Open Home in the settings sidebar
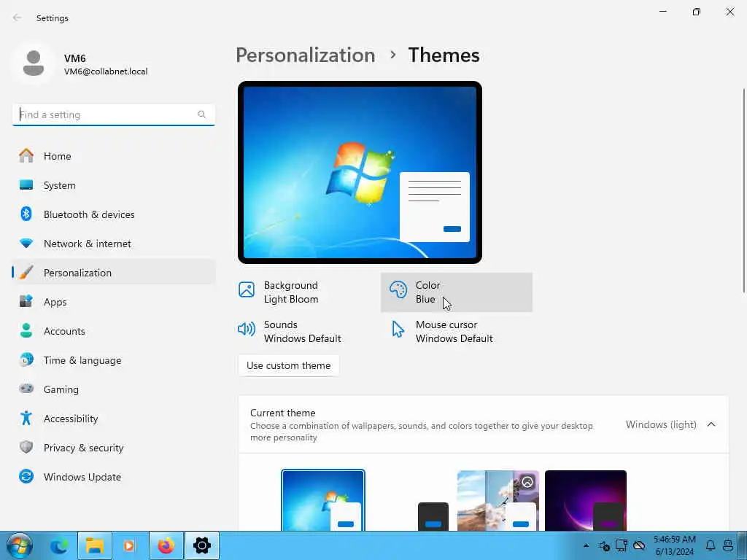Image resolution: width=747 pixels, height=560 pixels. coord(113,156)
